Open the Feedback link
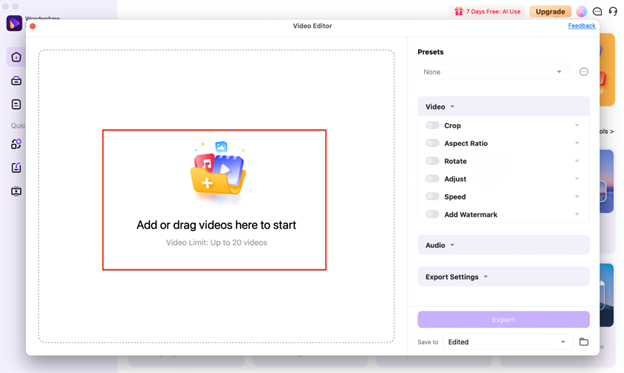 coord(581,26)
